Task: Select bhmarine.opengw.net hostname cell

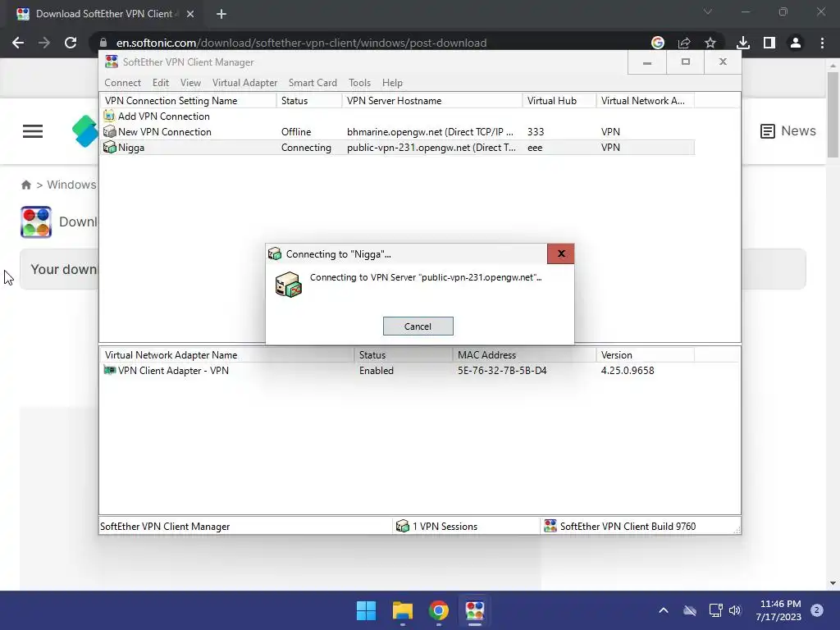Action: (430, 132)
